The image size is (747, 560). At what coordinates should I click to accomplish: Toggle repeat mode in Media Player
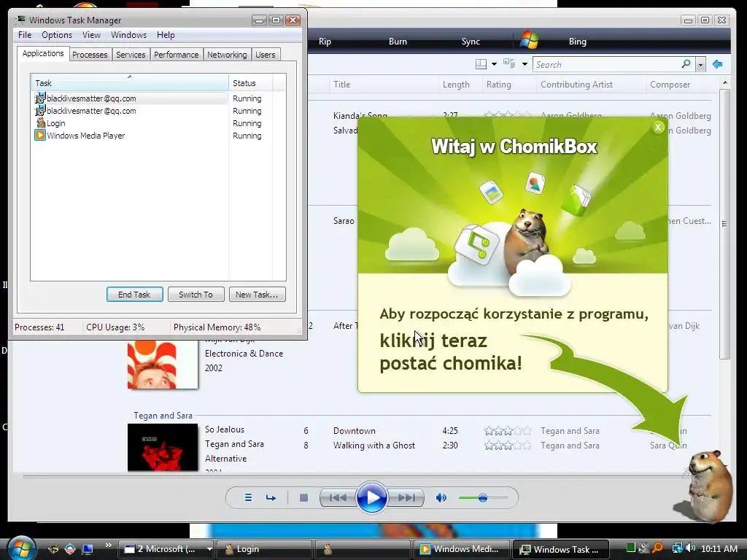click(271, 497)
